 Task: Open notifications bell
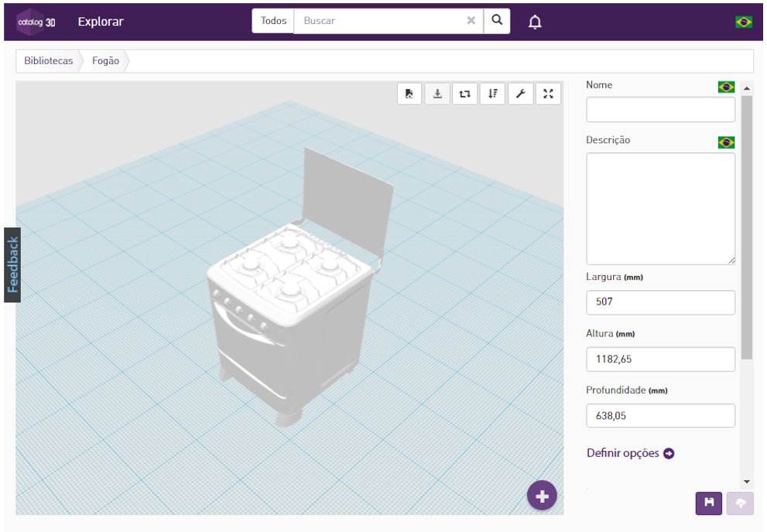(535, 22)
